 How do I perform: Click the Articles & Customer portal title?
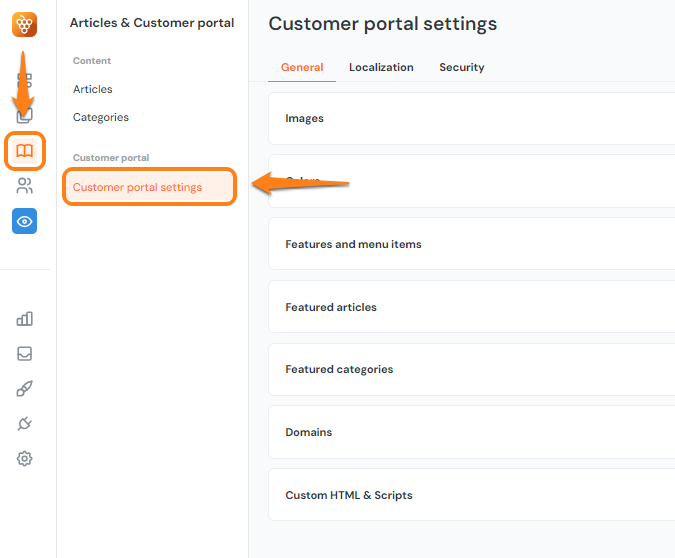click(152, 23)
